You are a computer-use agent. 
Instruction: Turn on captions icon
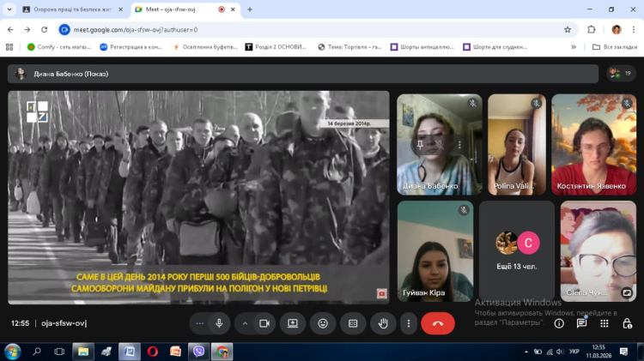353,323
